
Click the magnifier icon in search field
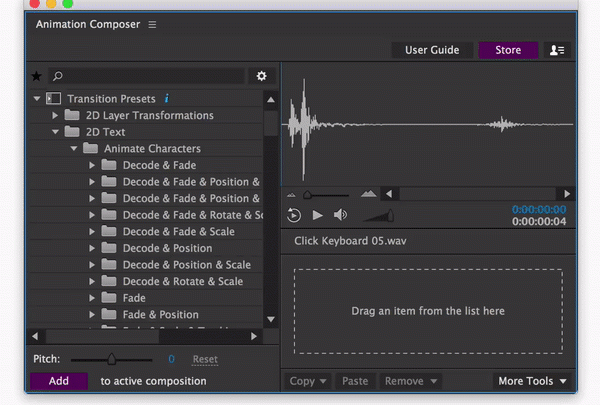58,76
